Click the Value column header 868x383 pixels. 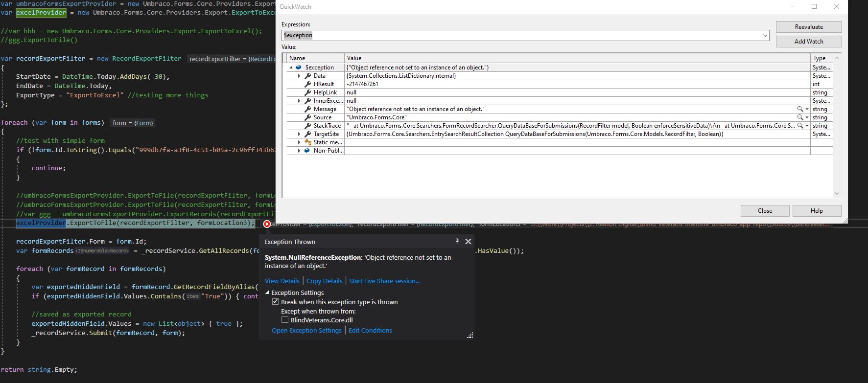577,58
